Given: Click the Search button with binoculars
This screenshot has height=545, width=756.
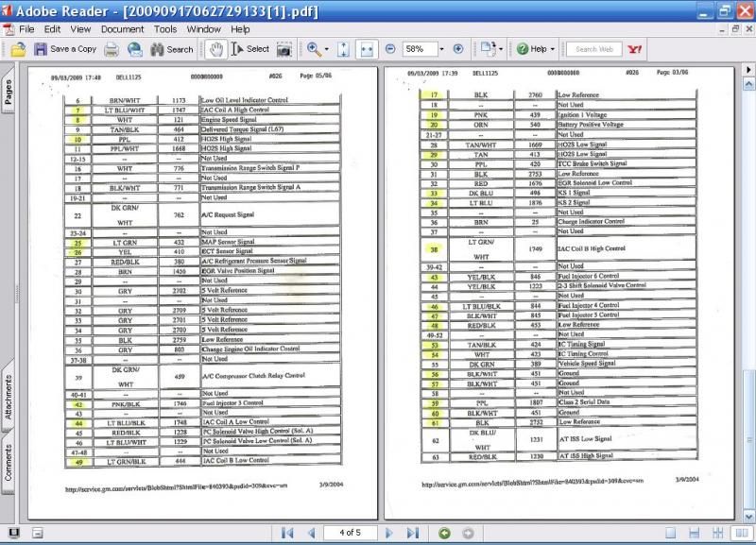Looking at the screenshot, I should (x=171, y=49).
